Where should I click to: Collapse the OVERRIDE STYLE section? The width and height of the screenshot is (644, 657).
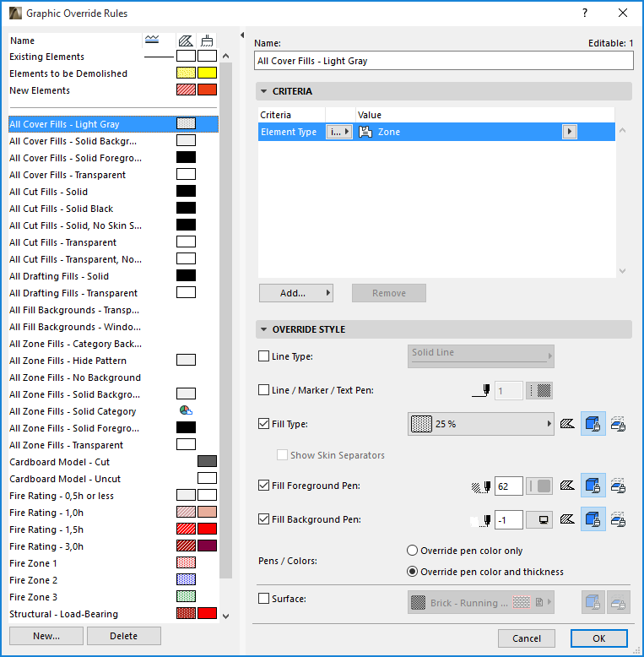click(x=264, y=329)
